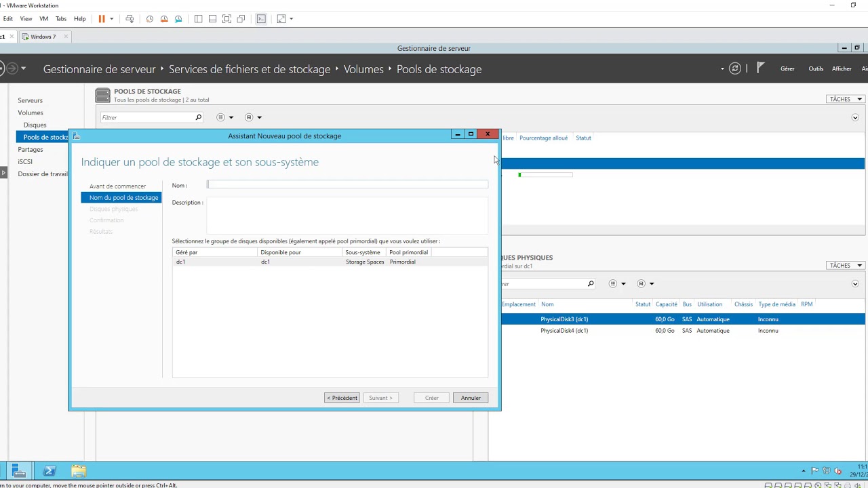This screenshot has height=488, width=868.
Task: Select Volumes in the left navigation
Action: point(31,113)
